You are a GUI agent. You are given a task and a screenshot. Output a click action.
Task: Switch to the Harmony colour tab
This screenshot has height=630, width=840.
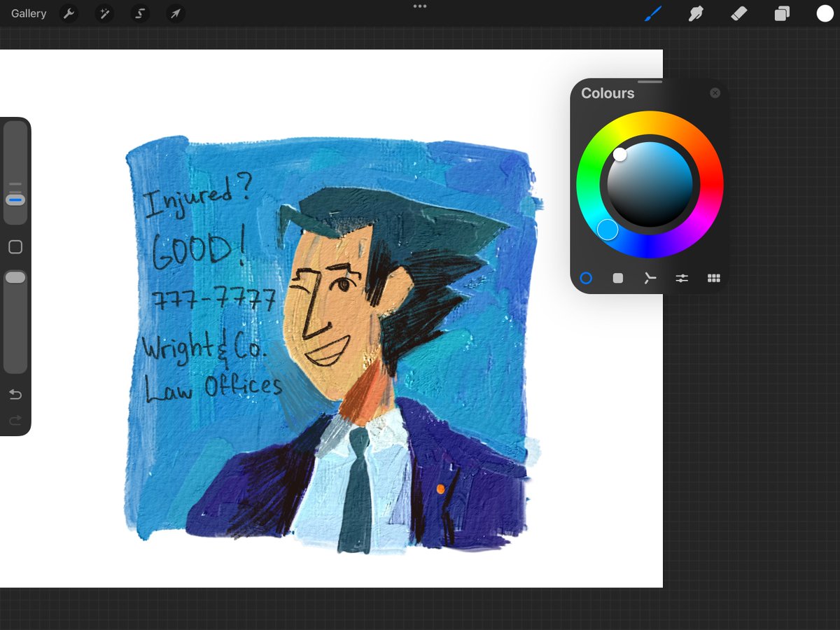[x=650, y=278]
